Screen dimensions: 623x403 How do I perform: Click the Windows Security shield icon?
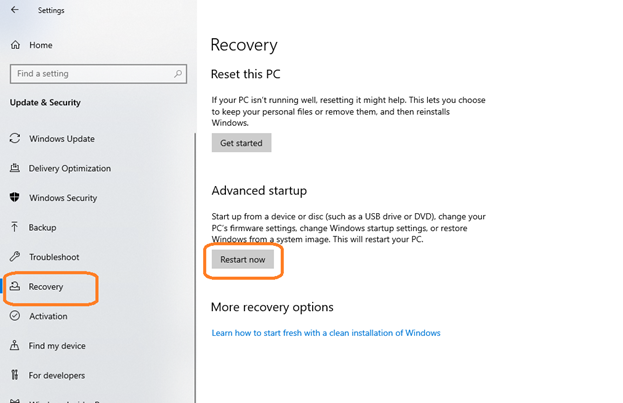click(x=15, y=198)
